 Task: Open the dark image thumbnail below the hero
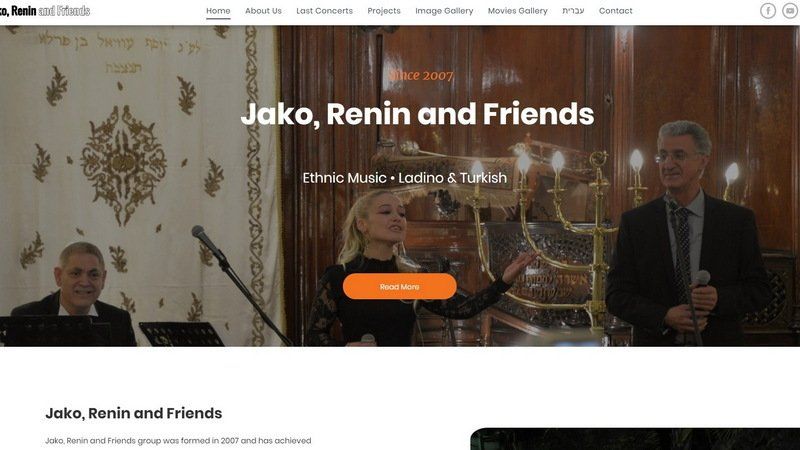(x=635, y=439)
